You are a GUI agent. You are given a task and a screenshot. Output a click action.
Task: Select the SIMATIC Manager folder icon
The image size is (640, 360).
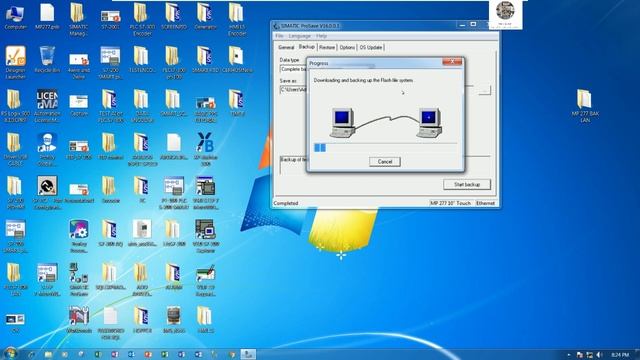click(78, 20)
